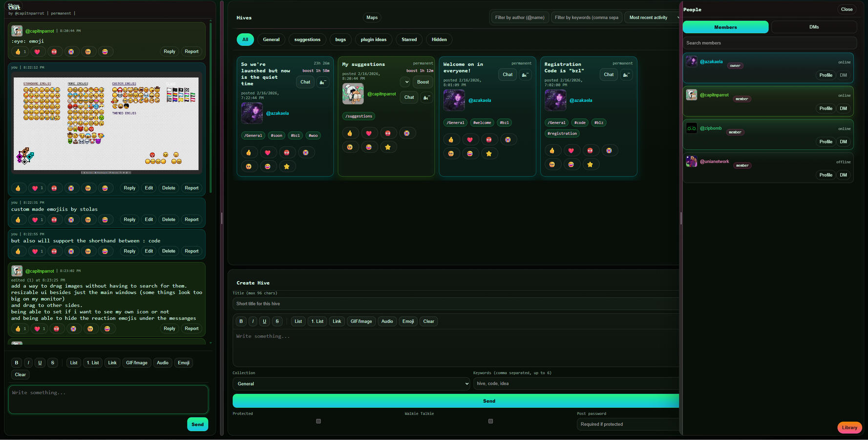Image resolution: width=868 pixels, height=440 pixels.
Task: Open the Maps button in Hives header
Action: coord(372,18)
